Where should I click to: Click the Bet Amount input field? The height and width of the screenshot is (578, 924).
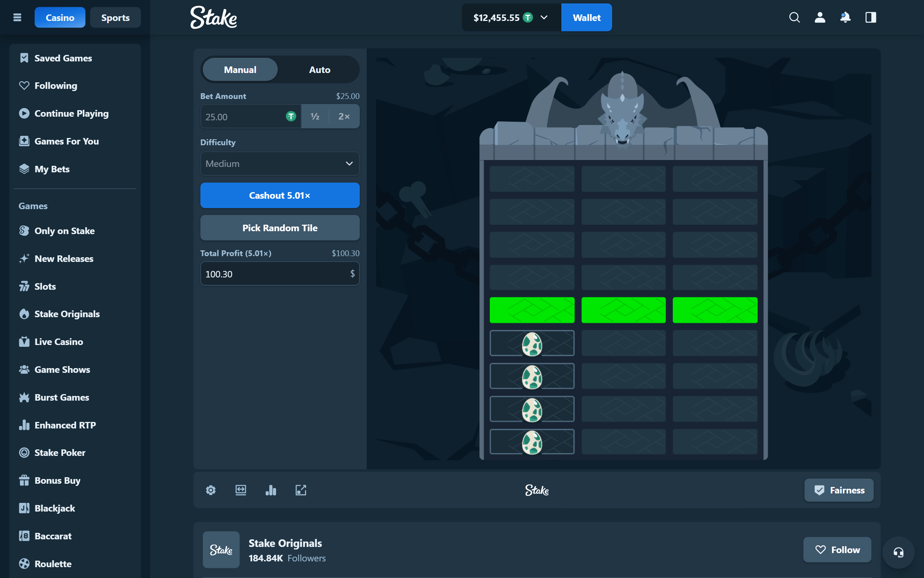coord(250,116)
